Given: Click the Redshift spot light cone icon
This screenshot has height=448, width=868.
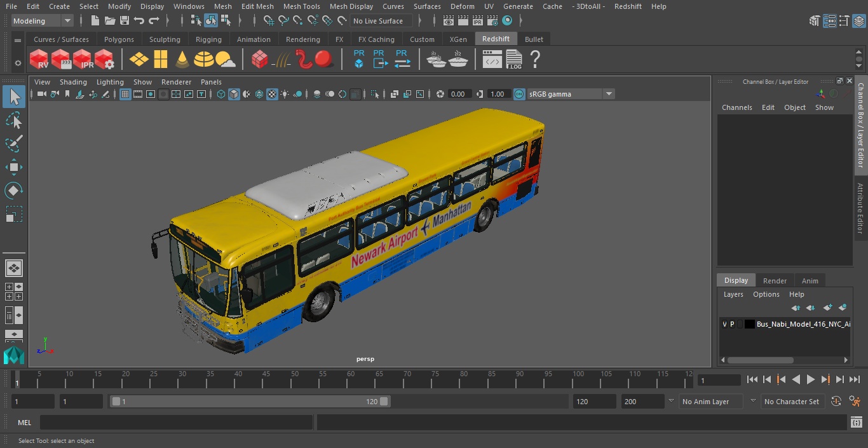Looking at the screenshot, I should pos(182,60).
